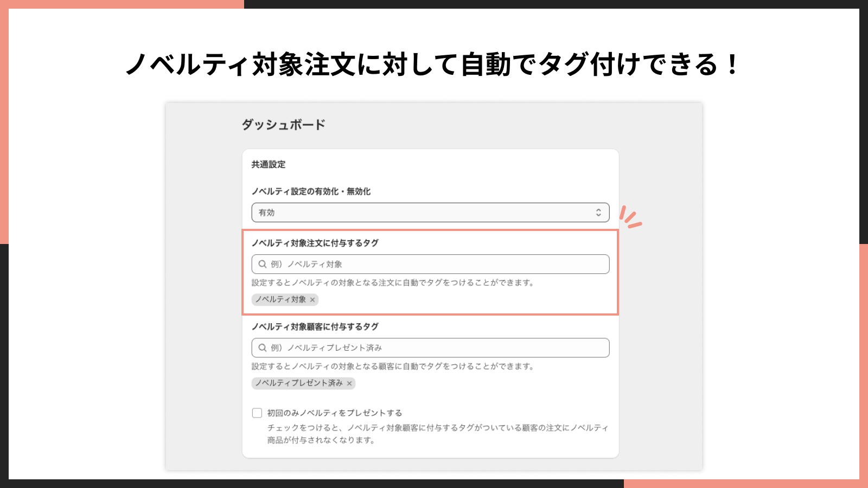Click the magnifier icon beside 例）ノベルティ対象 placeholder
This screenshot has height=488, width=868.
262,264
